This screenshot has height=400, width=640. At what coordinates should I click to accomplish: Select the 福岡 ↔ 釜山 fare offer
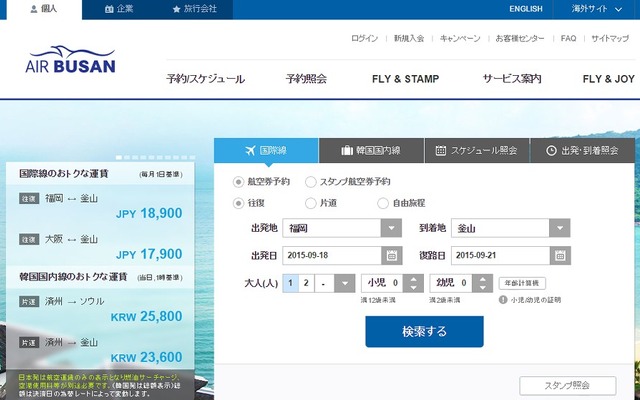click(x=100, y=206)
